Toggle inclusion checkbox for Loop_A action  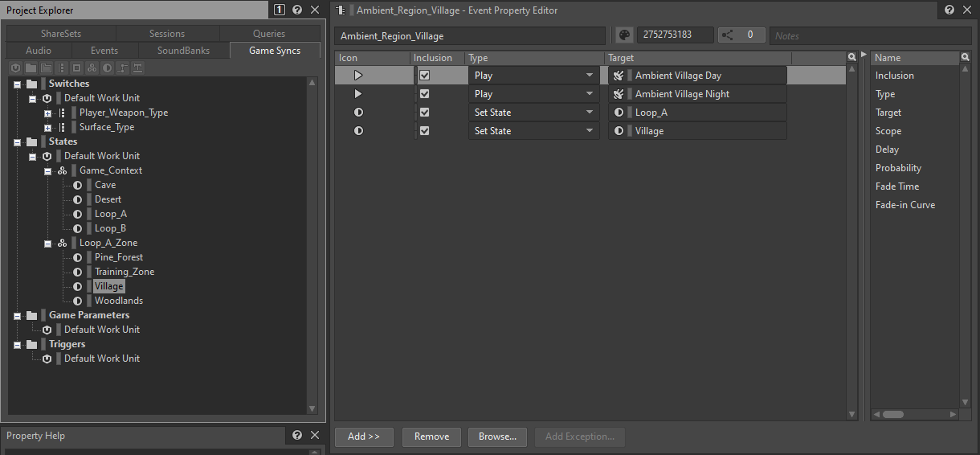click(x=425, y=113)
